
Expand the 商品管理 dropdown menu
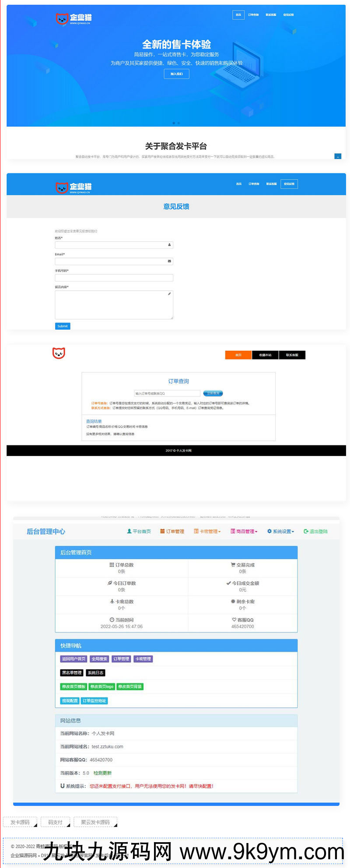(244, 531)
